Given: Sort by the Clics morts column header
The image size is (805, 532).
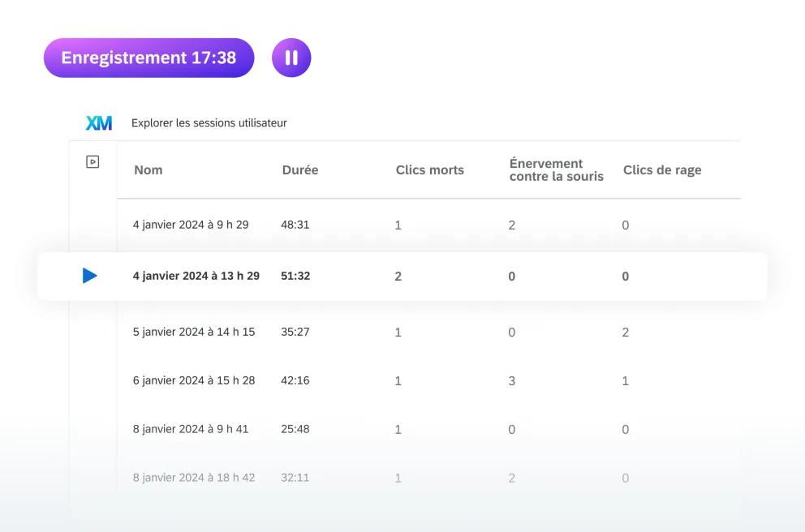Looking at the screenshot, I should 430,169.
